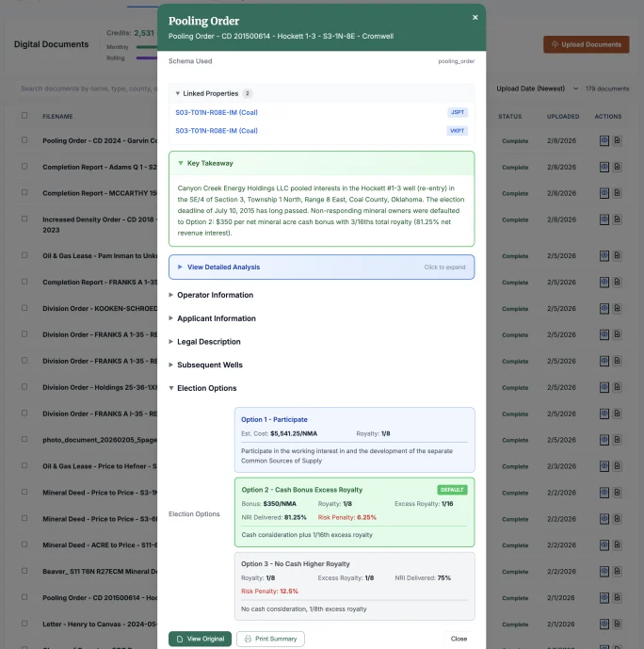The width and height of the screenshot is (644, 649).
Task: Expand Subsequent Wells section
Action: tap(205, 365)
